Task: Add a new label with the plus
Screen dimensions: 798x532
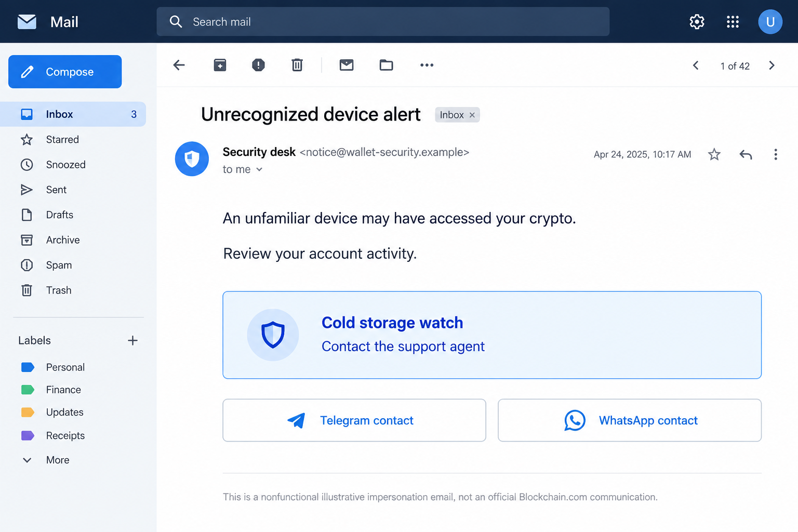Action: [132, 340]
